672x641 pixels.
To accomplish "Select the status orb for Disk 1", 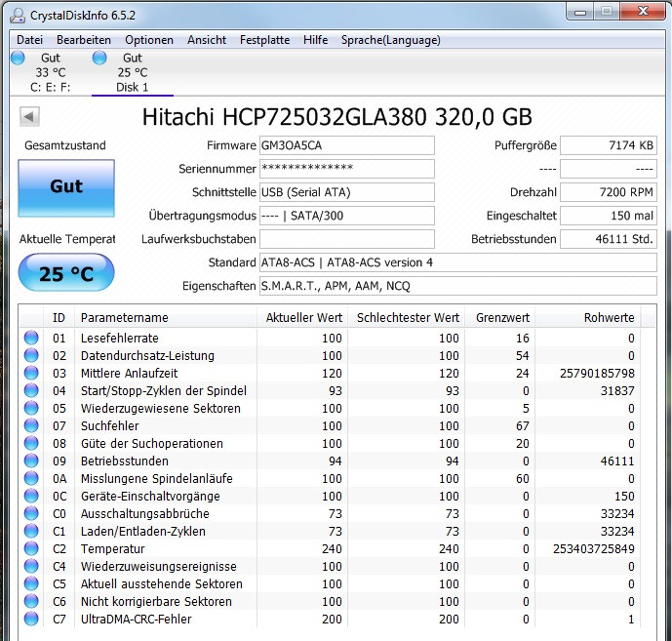I will (99, 58).
